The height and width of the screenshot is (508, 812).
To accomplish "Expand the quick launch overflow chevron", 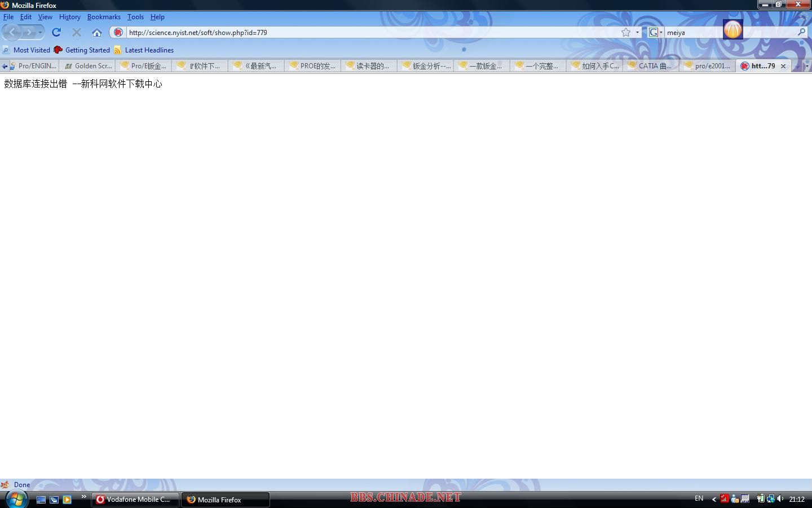I will pos(84,497).
